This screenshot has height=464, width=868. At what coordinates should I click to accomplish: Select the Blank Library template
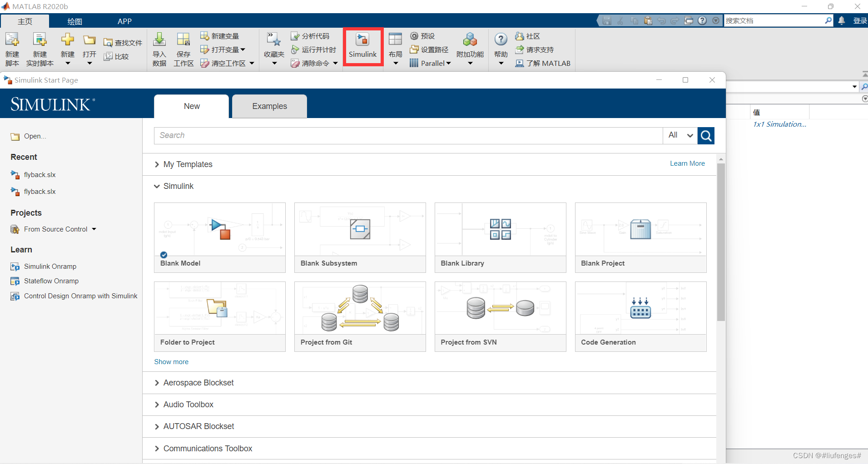(x=501, y=237)
